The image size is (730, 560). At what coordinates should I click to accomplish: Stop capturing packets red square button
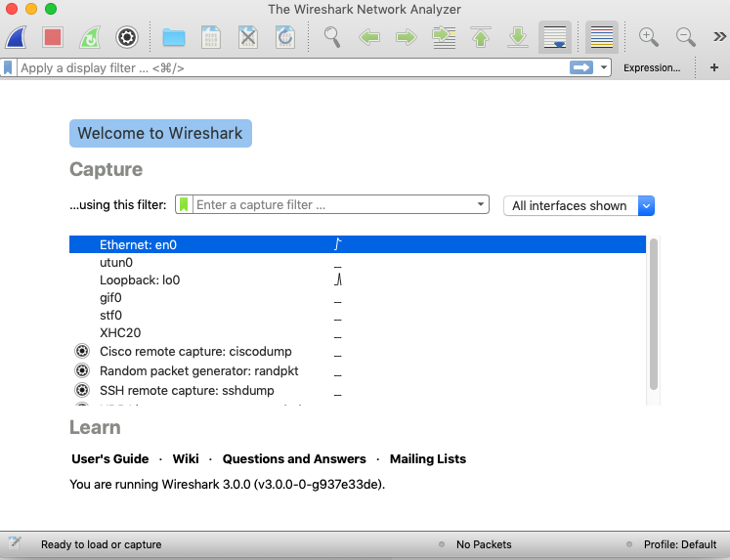52,37
